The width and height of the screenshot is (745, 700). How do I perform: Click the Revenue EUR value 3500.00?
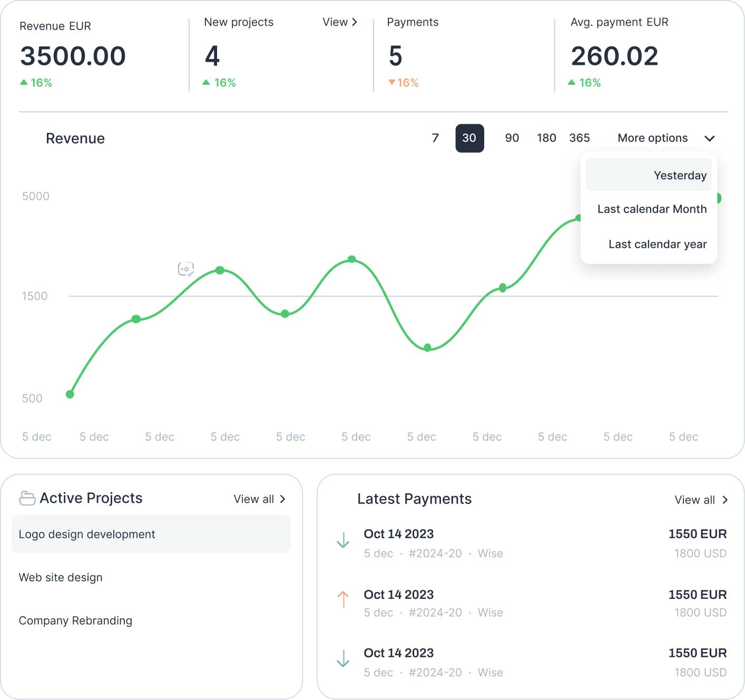pos(73,56)
